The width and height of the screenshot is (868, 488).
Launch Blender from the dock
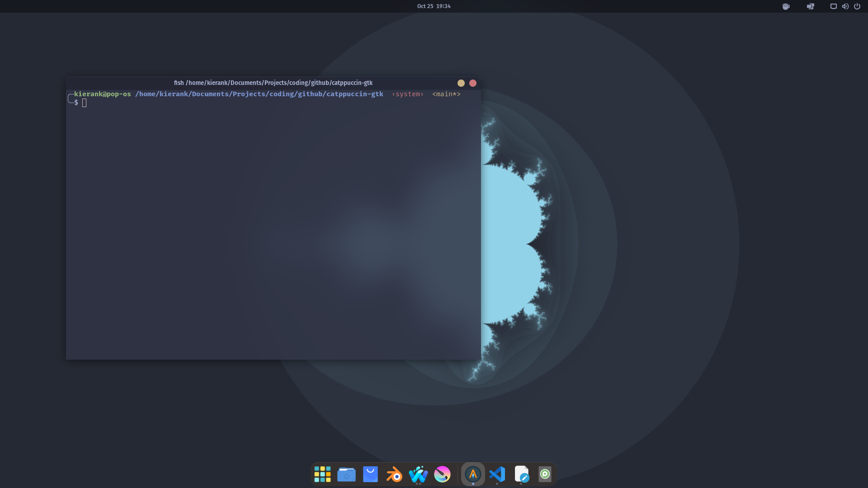(394, 474)
